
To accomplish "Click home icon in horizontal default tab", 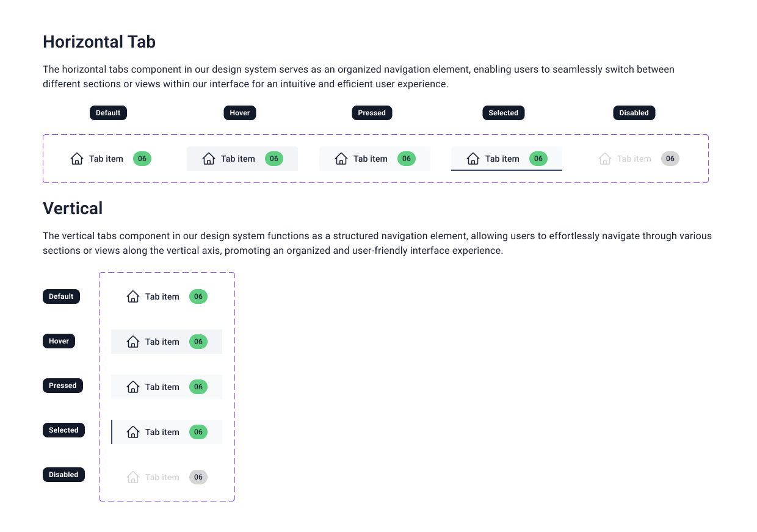I will (x=77, y=159).
